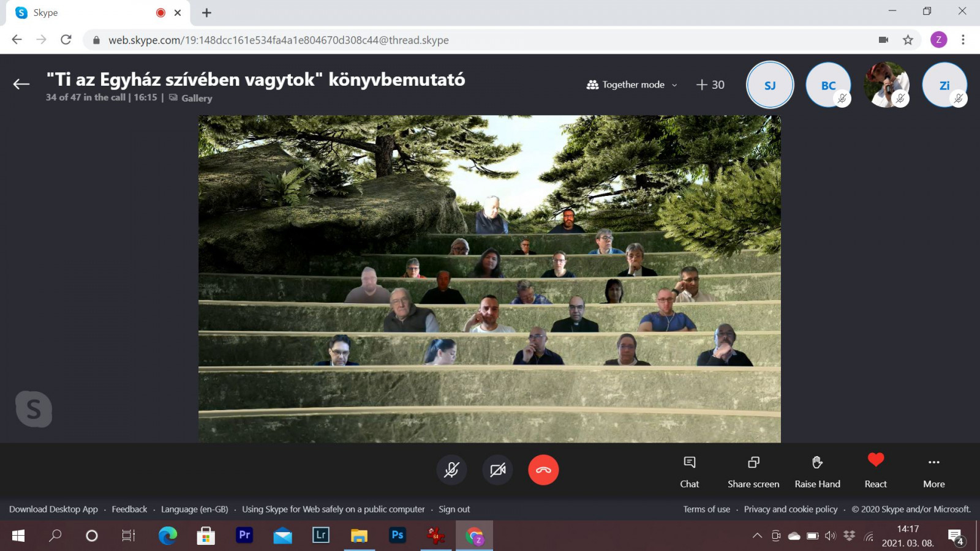
Task: Open Photoshop from the taskbar
Action: 397,536
